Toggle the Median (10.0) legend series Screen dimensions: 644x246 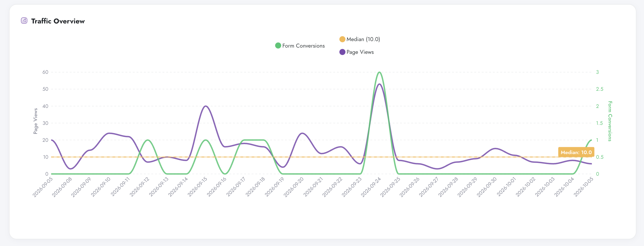click(x=360, y=39)
